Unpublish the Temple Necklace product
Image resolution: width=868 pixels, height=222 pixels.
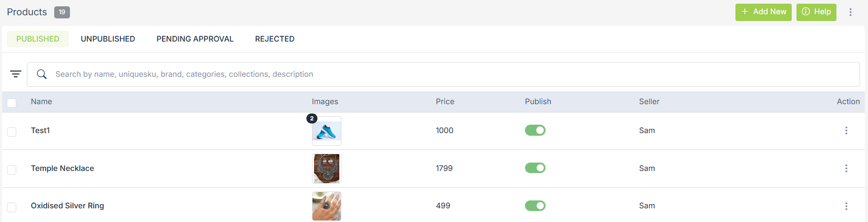click(535, 168)
